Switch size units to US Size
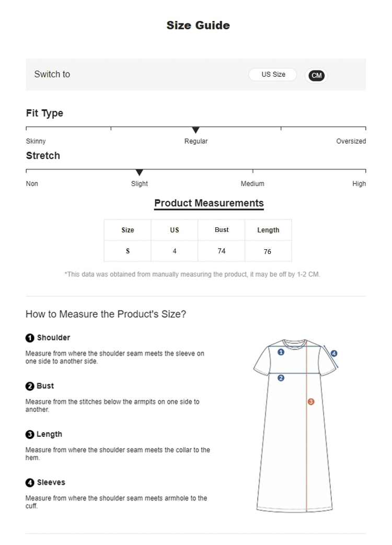Screen dimensions: 392x545 (x=273, y=75)
